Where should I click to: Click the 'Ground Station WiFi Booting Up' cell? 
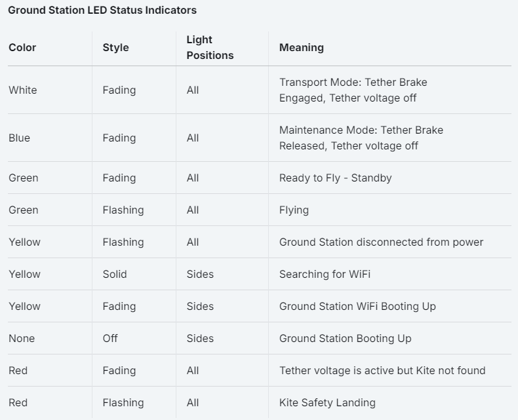[x=357, y=306]
